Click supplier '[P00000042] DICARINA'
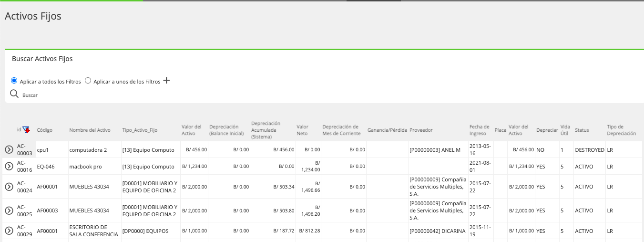This screenshot has height=242, width=644. [437, 231]
